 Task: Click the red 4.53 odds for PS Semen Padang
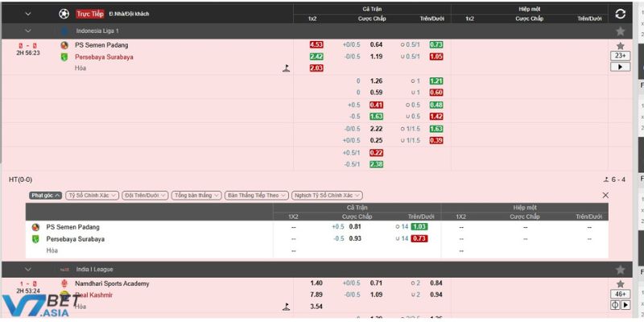pyautogui.click(x=316, y=45)
